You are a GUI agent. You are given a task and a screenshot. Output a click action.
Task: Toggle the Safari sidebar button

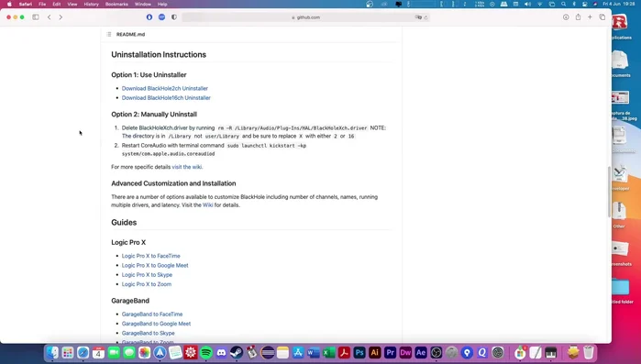(36, 17)
